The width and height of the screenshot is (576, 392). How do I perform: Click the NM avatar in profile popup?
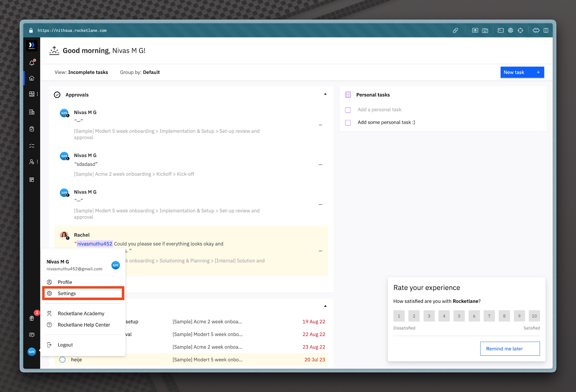pyautogui.click(x=116, y=265)
